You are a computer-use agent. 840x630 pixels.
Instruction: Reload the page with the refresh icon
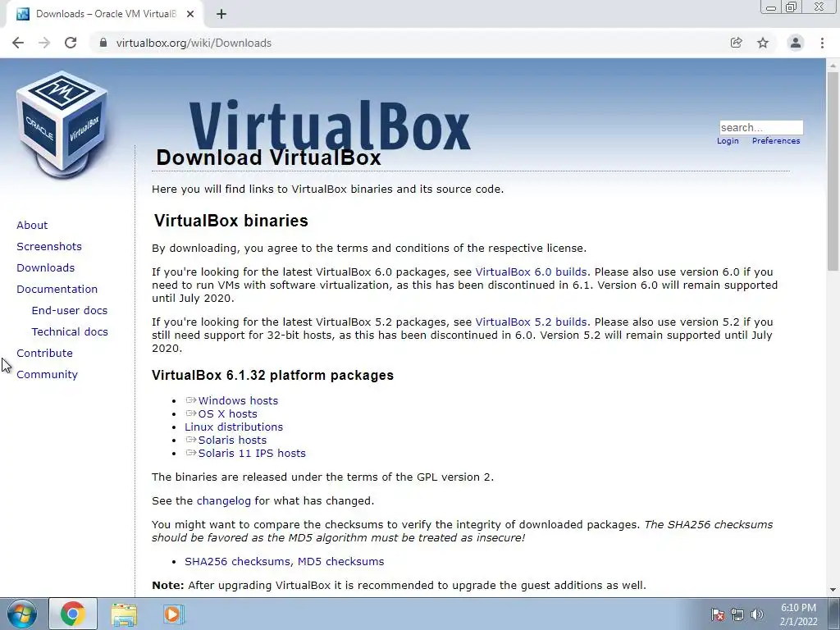tap(71, 43)
